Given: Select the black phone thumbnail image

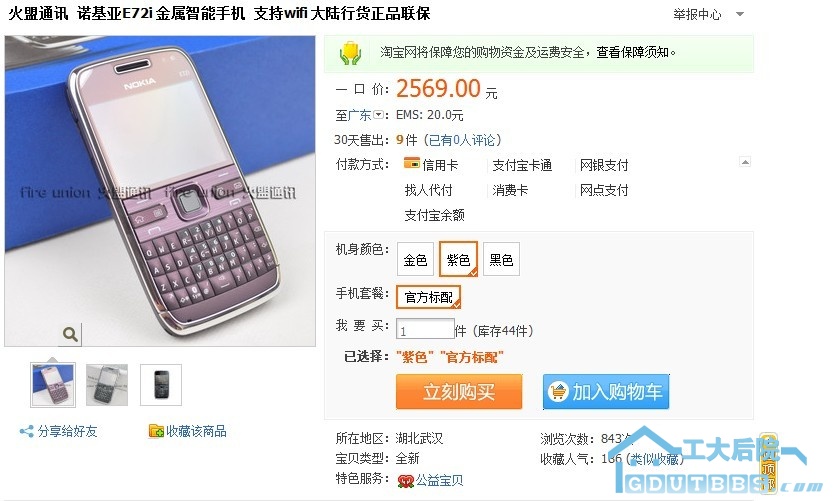Looking at the screenshot, I should coord(161,385).
